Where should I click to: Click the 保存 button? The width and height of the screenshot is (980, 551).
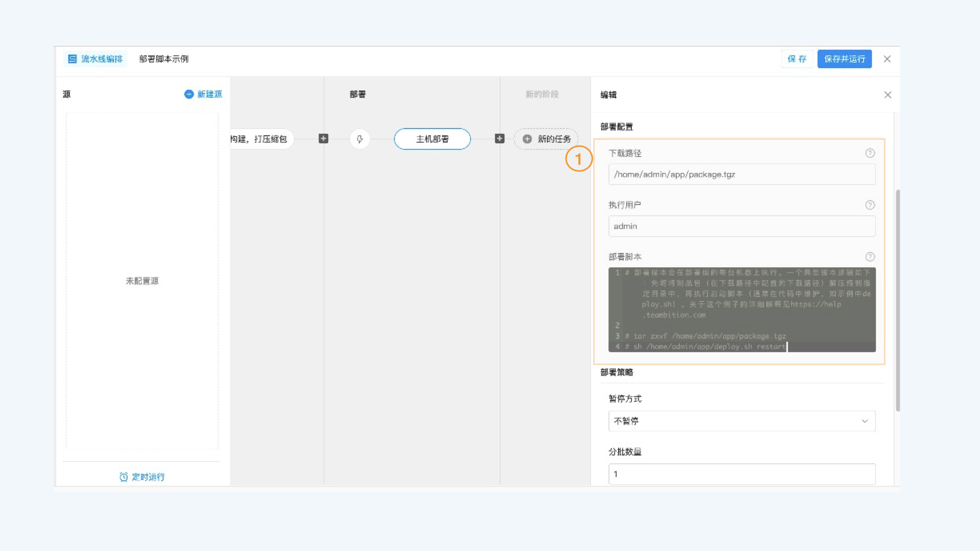pos(797,59)
